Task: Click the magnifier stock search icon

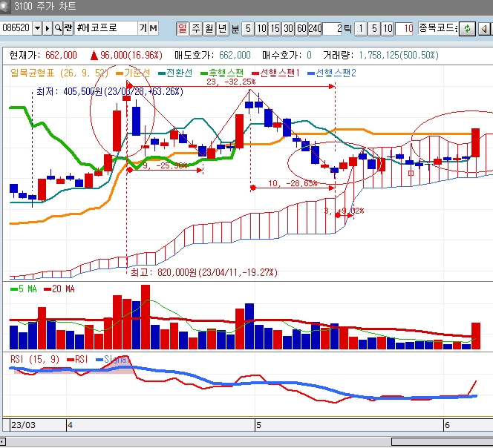Action: click(58, 28)
